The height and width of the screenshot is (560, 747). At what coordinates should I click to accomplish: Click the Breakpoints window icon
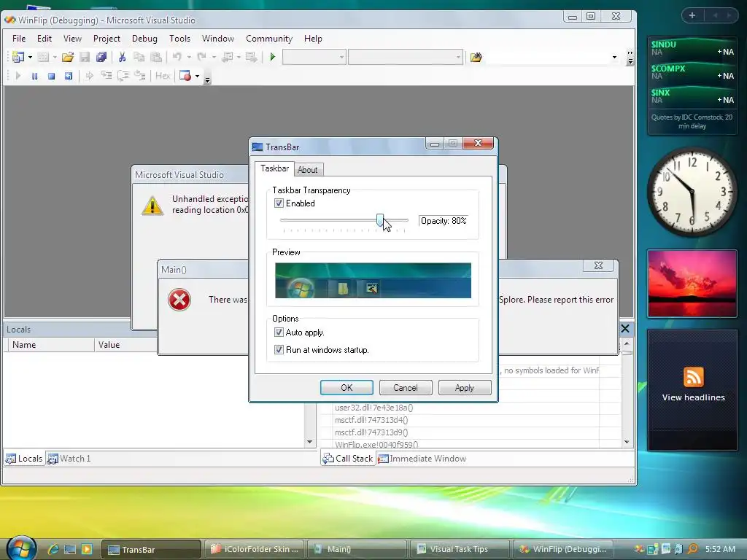[185, 76]
